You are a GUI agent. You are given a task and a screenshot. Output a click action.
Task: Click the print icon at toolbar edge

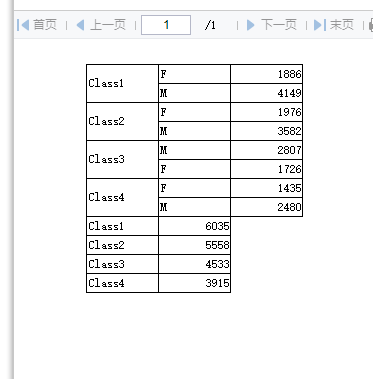371,25
